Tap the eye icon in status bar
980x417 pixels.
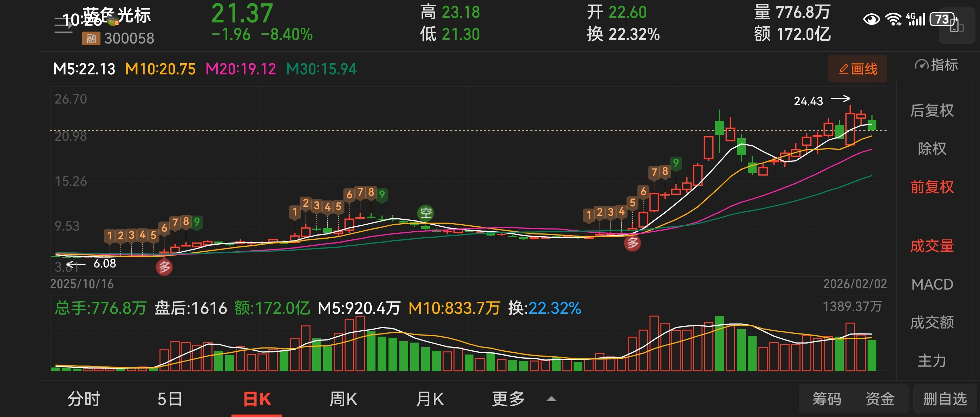tap(871, 19)
